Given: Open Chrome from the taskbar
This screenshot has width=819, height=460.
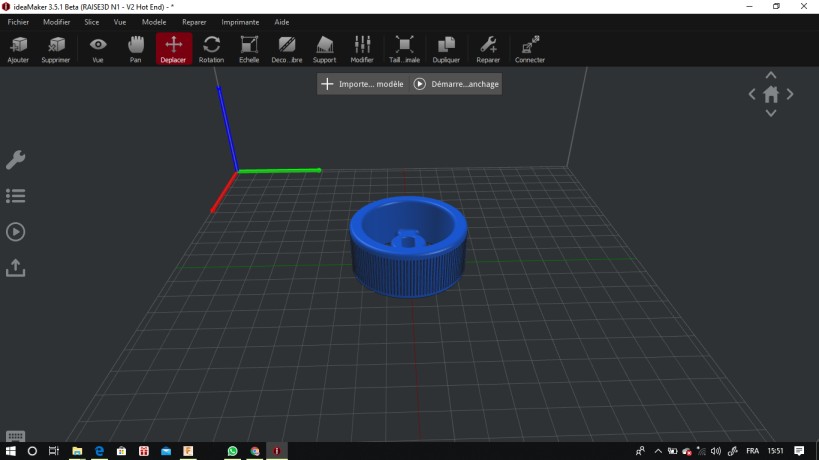Looking at the screenshot, I should (255, 451).
